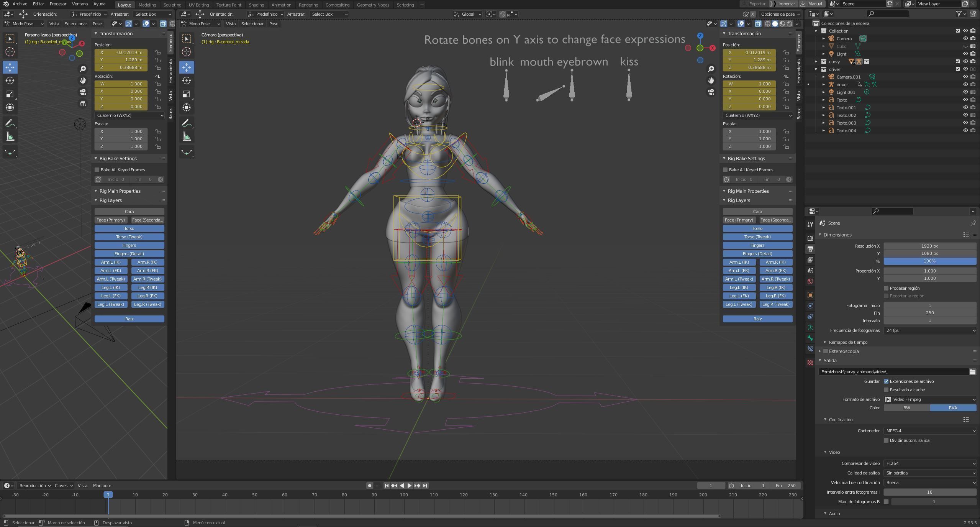Image resolution: width=980 pixels, height=527 pixels.
Task: Jump to the last frame in timeline
Action: coord(425,486)
